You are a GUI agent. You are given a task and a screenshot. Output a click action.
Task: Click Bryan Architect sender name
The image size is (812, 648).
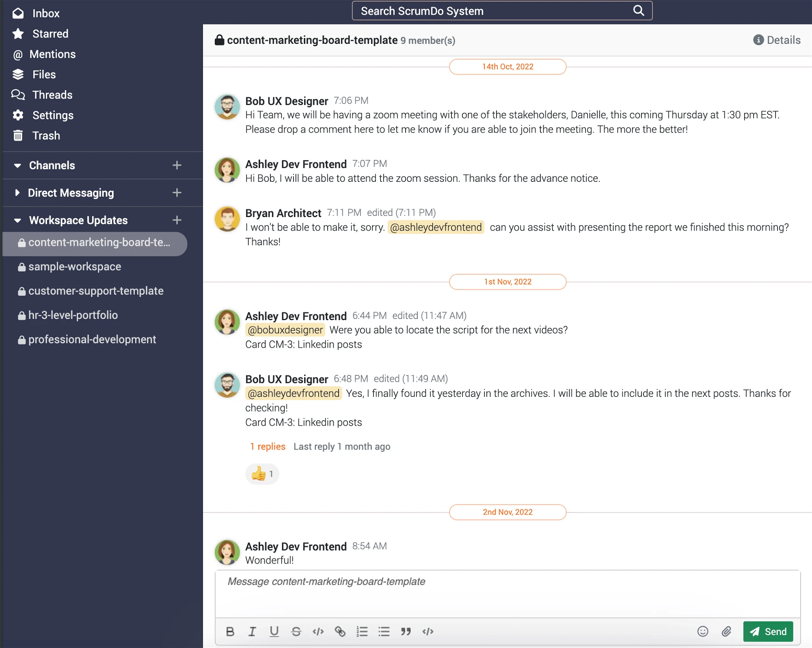coord(283,213)
